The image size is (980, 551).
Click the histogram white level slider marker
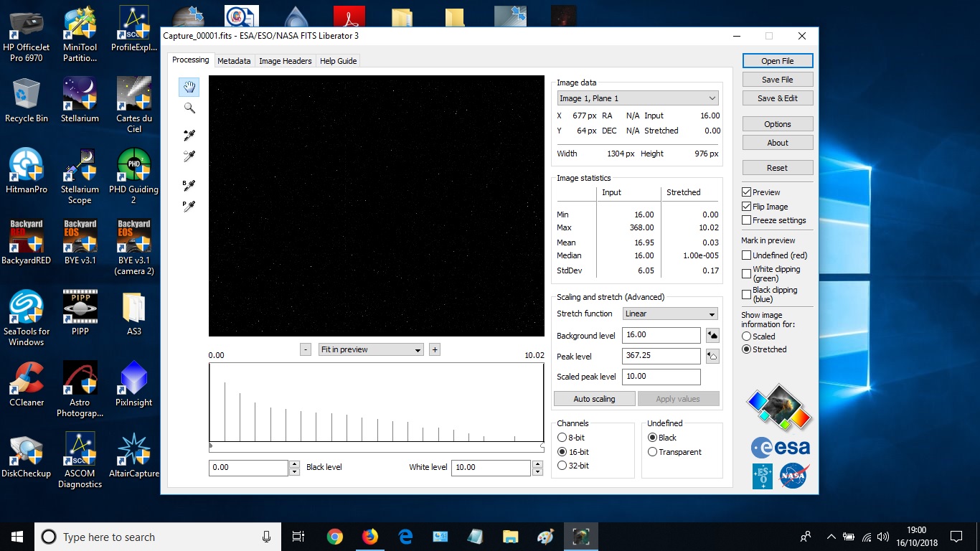click(x=542, y=446)
